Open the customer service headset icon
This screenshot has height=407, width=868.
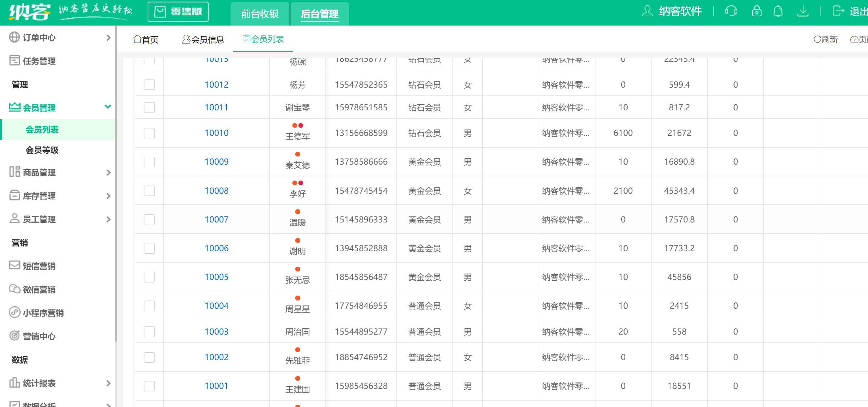click(731, 11)
